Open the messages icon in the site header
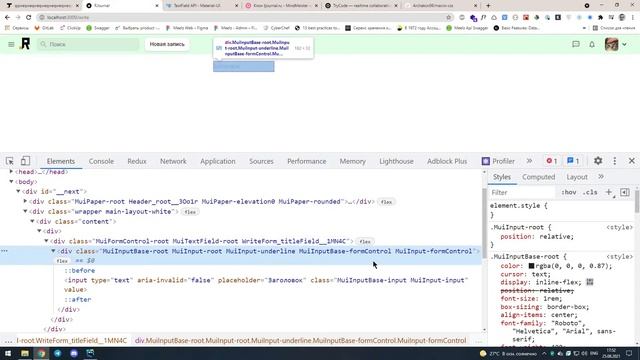 coord(576,44)
